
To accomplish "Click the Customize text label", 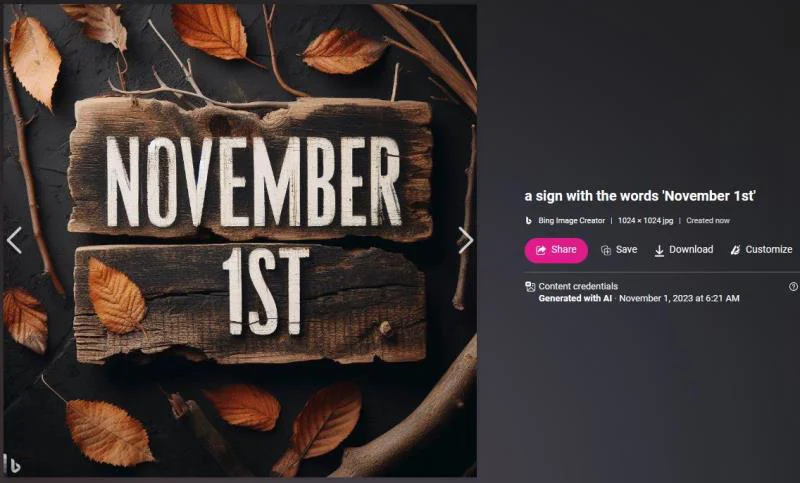I will pyautogui.click(x=769, y=249).
